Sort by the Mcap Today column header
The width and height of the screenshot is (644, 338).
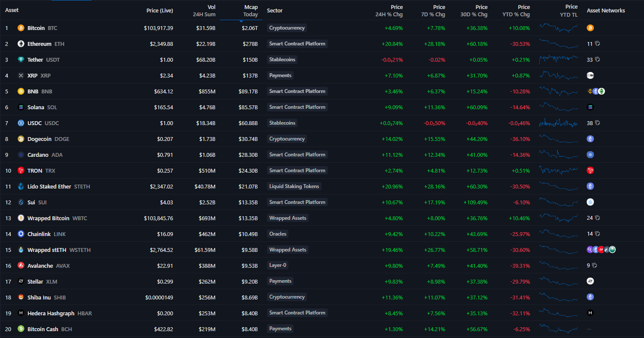250,11
